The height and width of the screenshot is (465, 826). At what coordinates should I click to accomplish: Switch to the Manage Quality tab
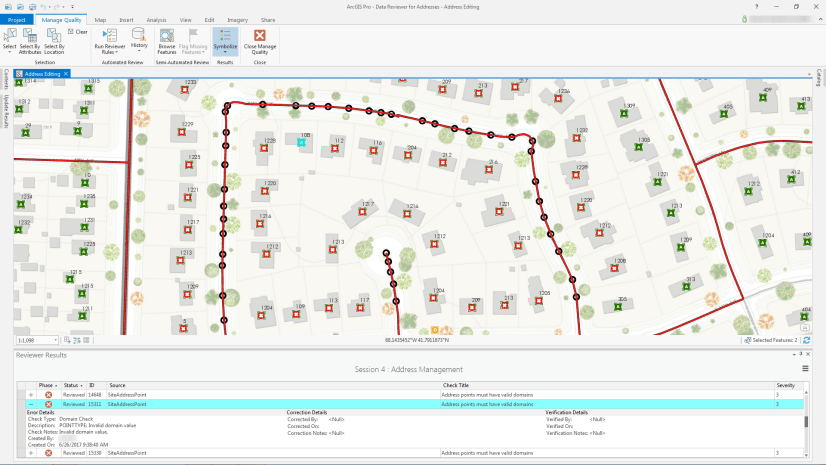click(x=61, y=20)
